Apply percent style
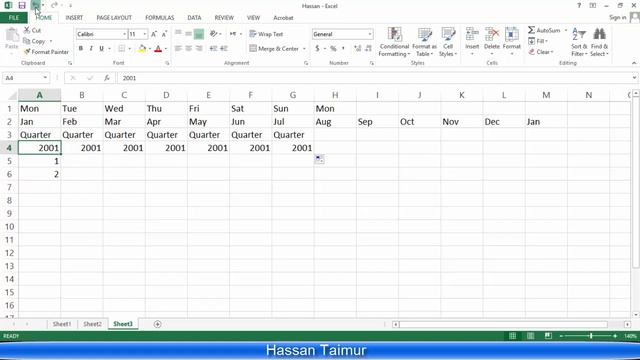Viewport: 640px width, 360px height. click(333, 49)
